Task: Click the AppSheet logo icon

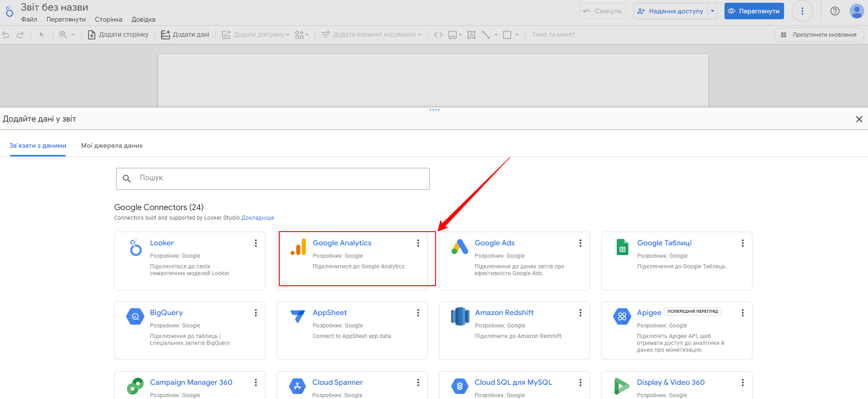Action: (x=298, y=316)
